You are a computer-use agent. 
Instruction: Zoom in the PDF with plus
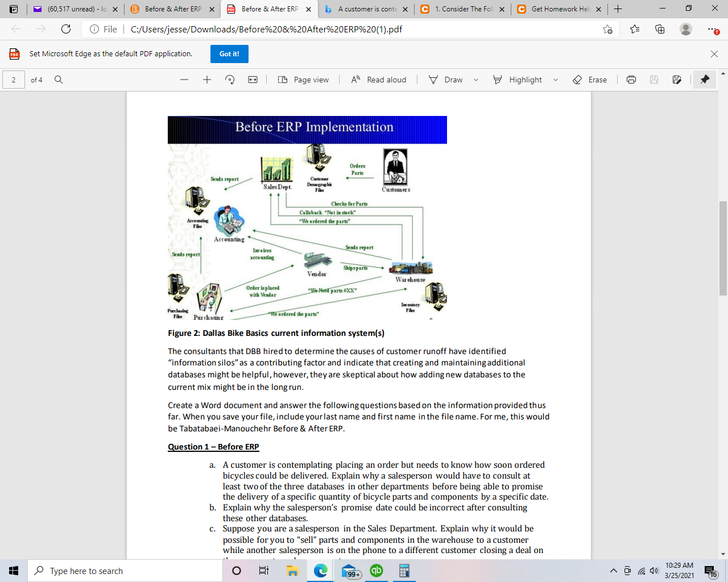(207, 80)
